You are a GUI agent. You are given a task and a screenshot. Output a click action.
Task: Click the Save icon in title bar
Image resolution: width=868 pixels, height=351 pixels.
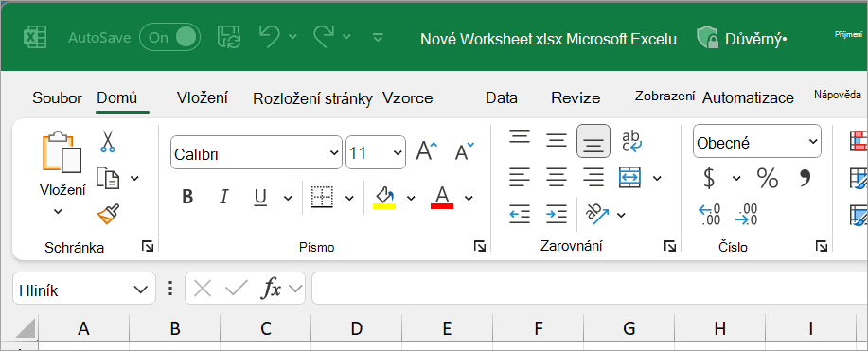click(229, 37)
